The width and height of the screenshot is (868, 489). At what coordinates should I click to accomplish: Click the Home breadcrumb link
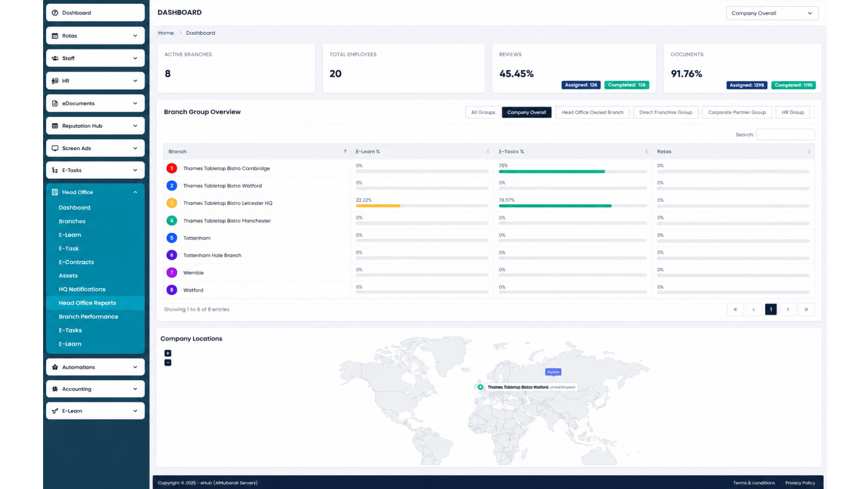(x=166, y=33)
